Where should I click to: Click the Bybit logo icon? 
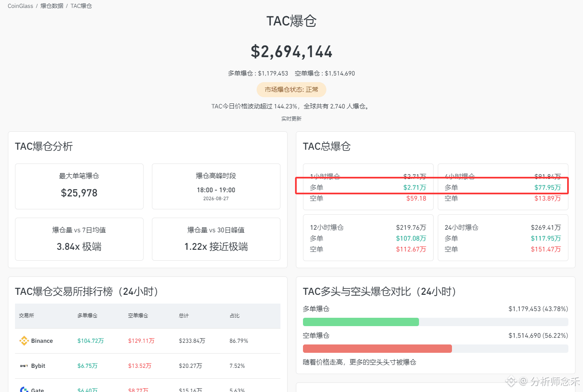click(24, 366)
